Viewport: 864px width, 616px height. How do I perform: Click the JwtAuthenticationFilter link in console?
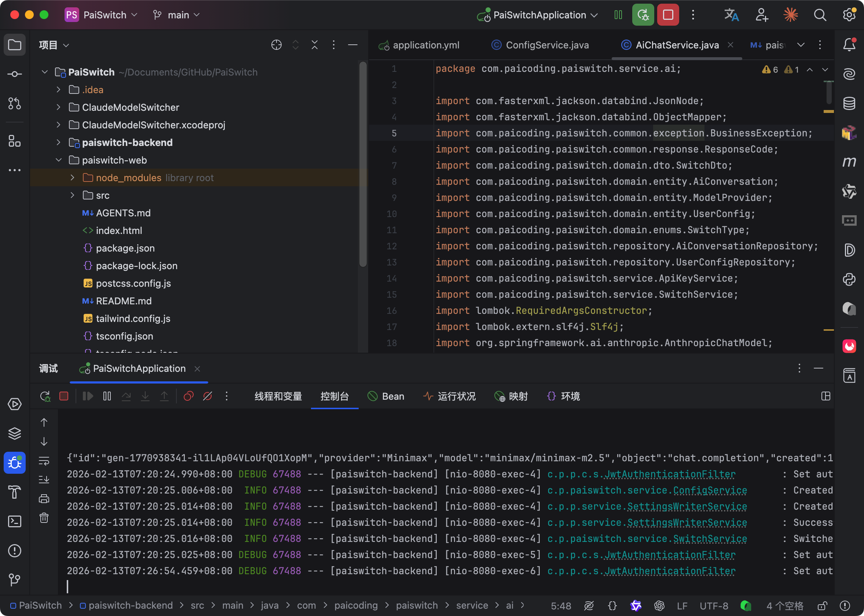(669, 474)
